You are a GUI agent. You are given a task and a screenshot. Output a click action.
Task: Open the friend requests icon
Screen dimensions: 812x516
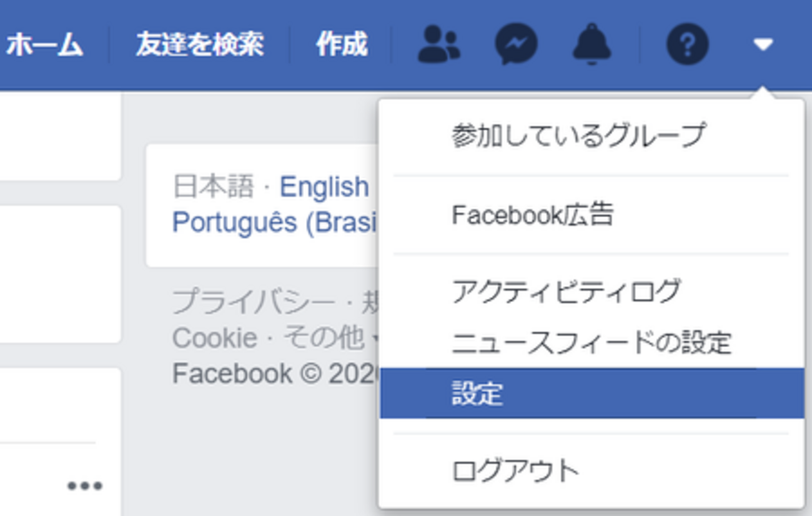(438, 44)
